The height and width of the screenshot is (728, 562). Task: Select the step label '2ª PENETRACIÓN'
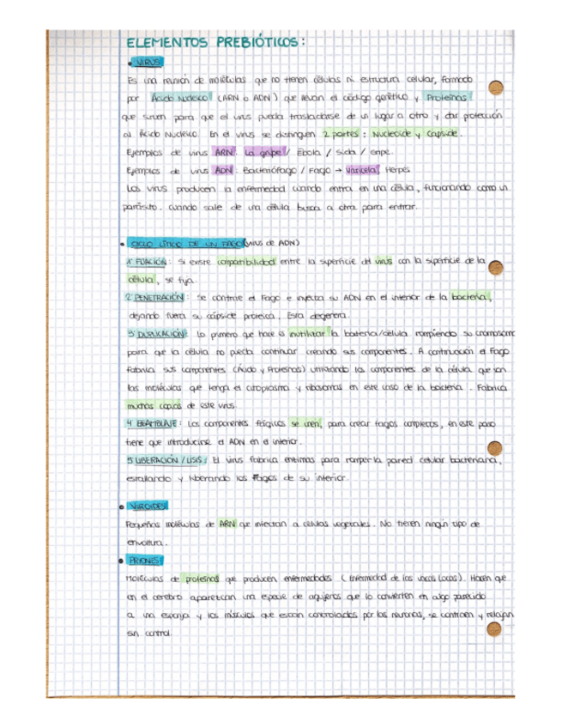[x=155, y=298]
